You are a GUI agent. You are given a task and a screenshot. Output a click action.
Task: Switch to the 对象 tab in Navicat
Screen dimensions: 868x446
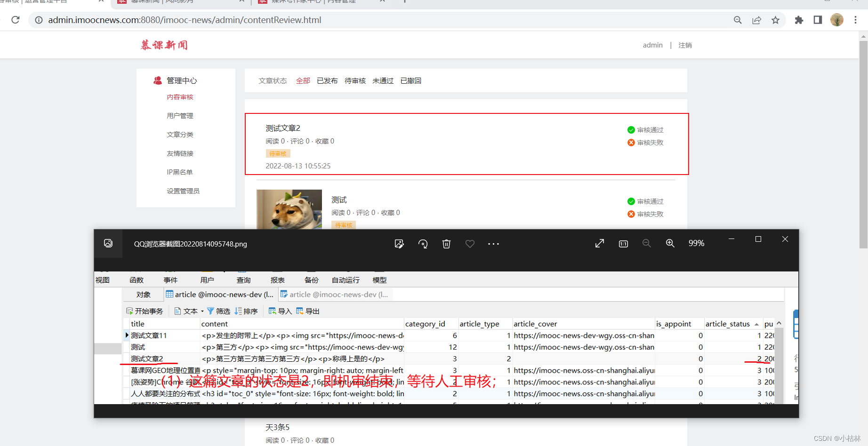[143, 294]
